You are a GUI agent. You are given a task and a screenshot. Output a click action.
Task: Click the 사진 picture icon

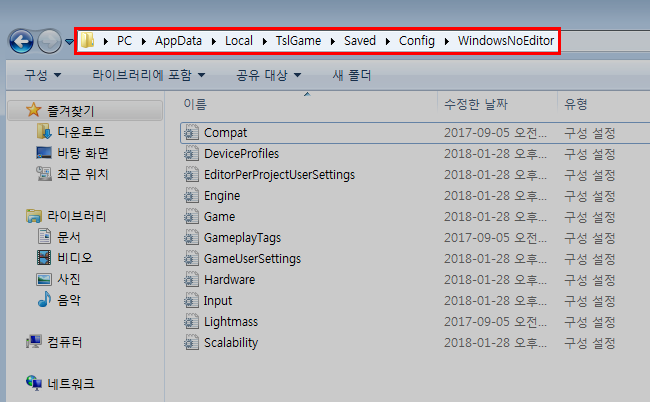(x=44, y=279)
